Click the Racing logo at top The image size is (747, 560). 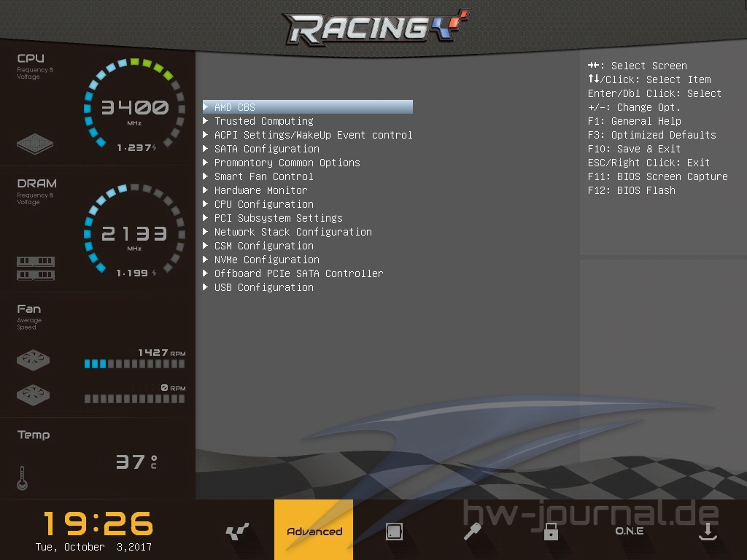[377, 27]
